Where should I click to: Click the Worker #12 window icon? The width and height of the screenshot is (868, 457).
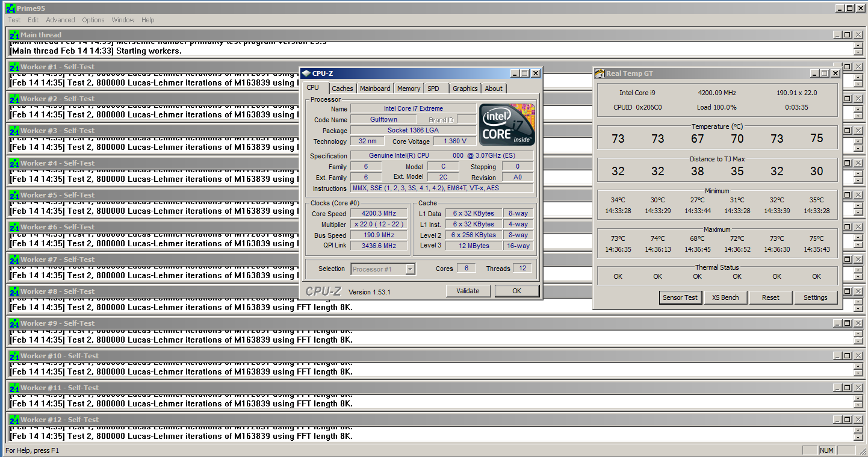14,420
